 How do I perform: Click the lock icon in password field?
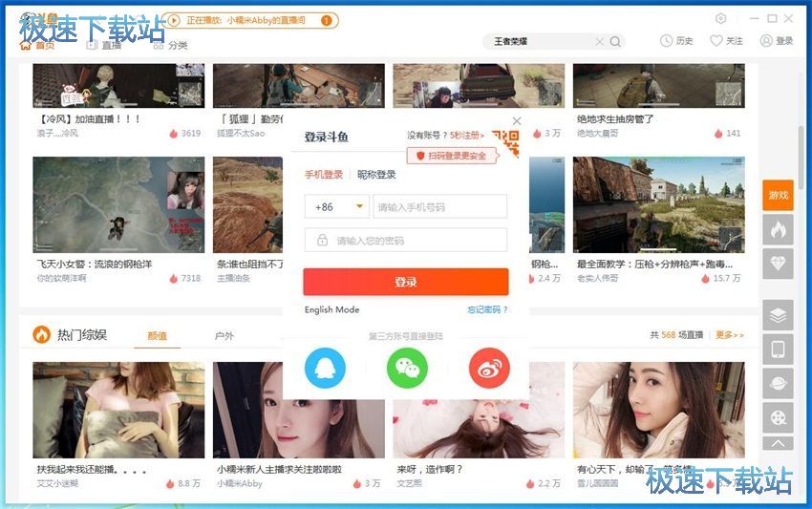pyautogui.click(x=322, y=241)
